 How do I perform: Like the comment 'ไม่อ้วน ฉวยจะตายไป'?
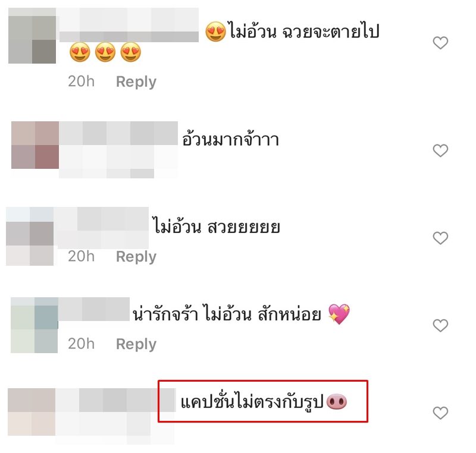coord(440,43)
